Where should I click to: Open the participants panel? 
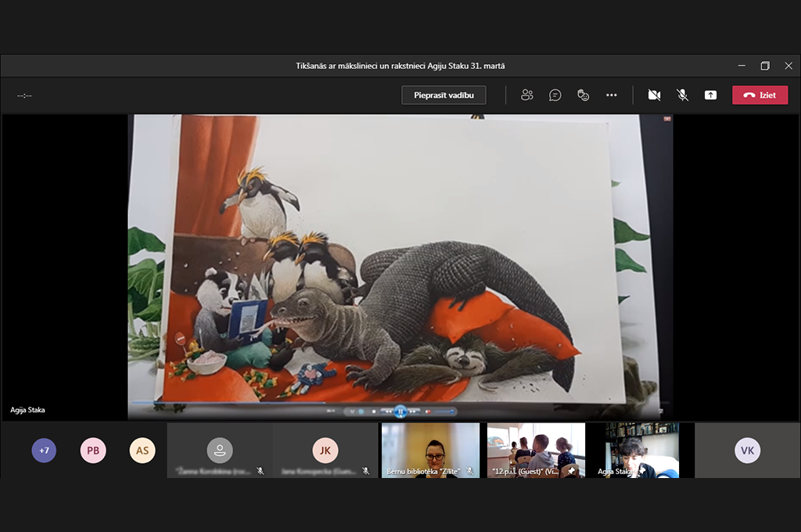coord(526,95)
